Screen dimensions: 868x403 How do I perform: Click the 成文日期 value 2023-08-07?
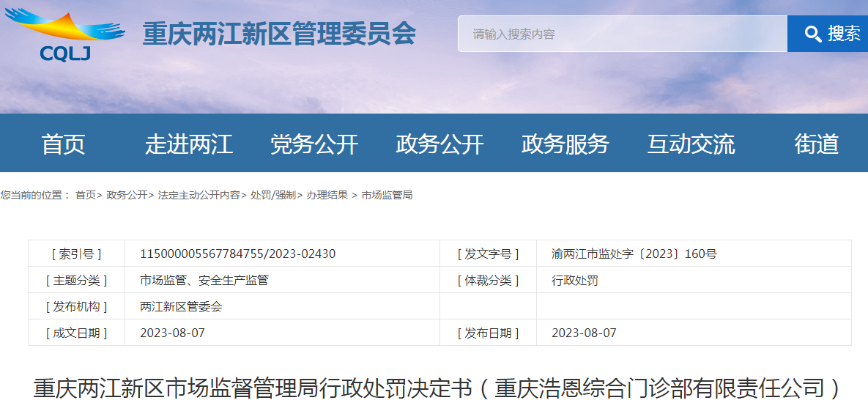[172, 333]
